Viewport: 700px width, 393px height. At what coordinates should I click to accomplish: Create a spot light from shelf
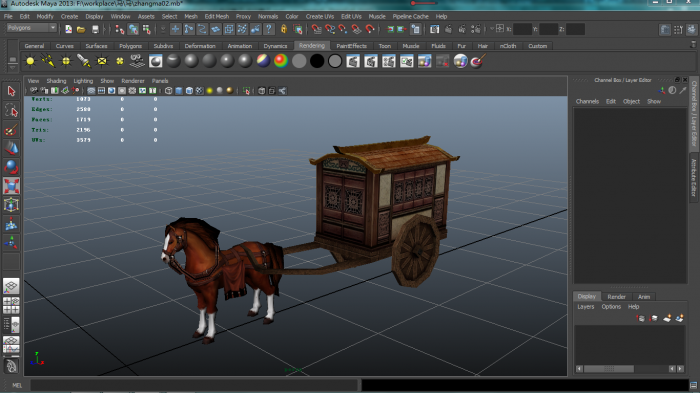pos(84,61)
